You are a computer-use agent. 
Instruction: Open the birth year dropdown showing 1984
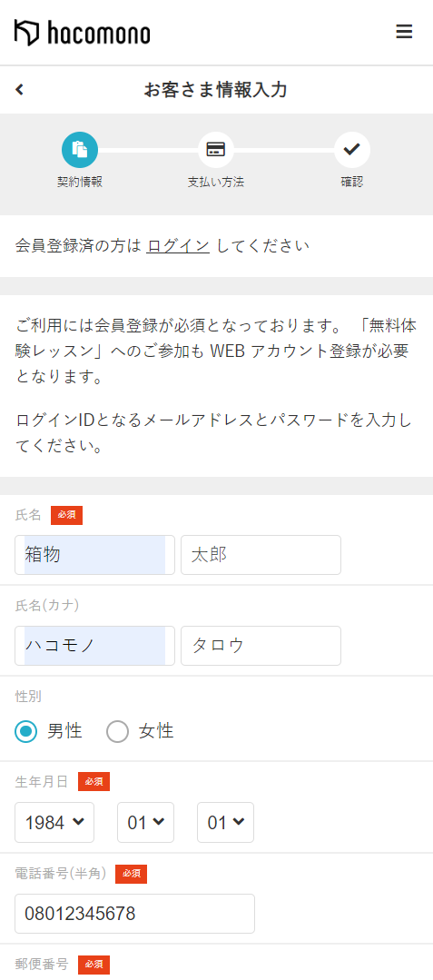click(54, 823)
